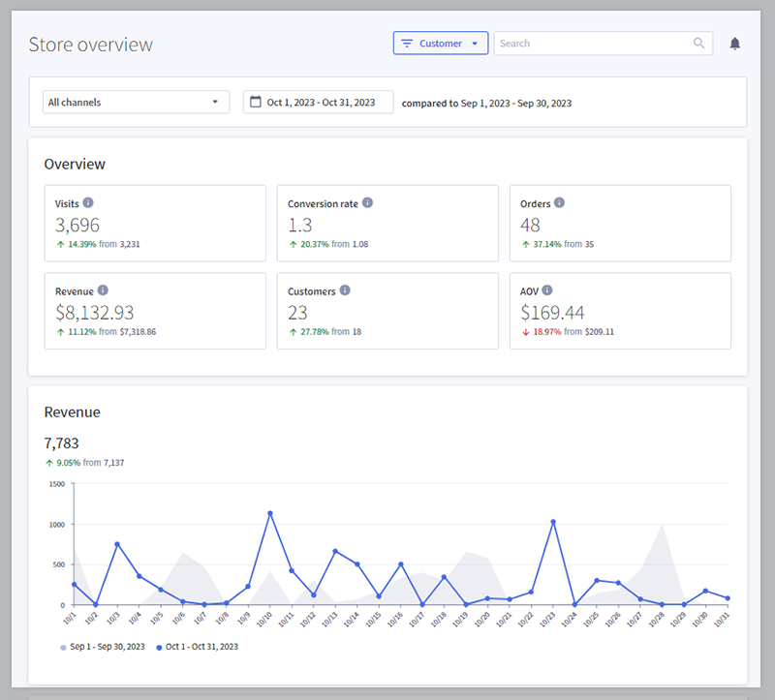The image size is (775, 700).
Task: Click 37.14% from 35 text
Action: coord(563,244)
